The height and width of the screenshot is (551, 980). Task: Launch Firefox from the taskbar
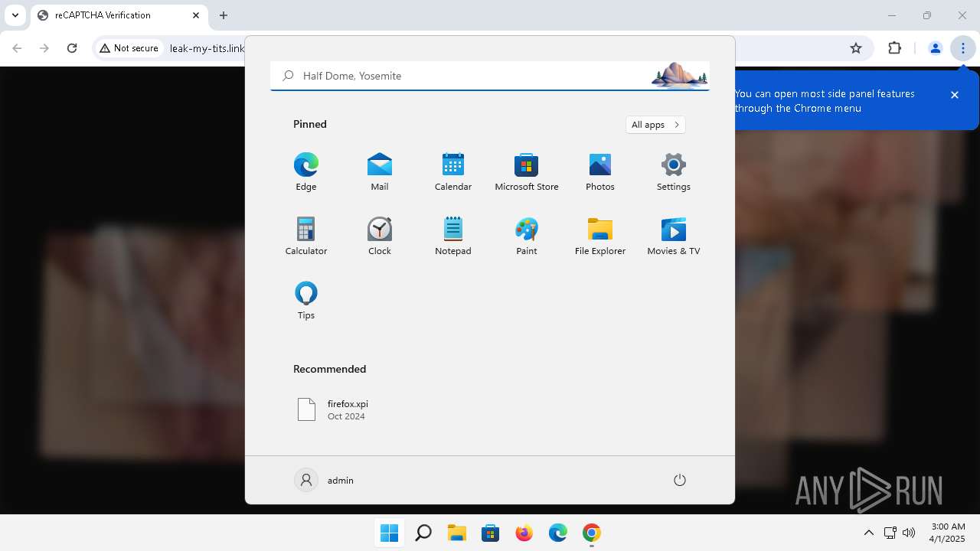coord(524,533)
